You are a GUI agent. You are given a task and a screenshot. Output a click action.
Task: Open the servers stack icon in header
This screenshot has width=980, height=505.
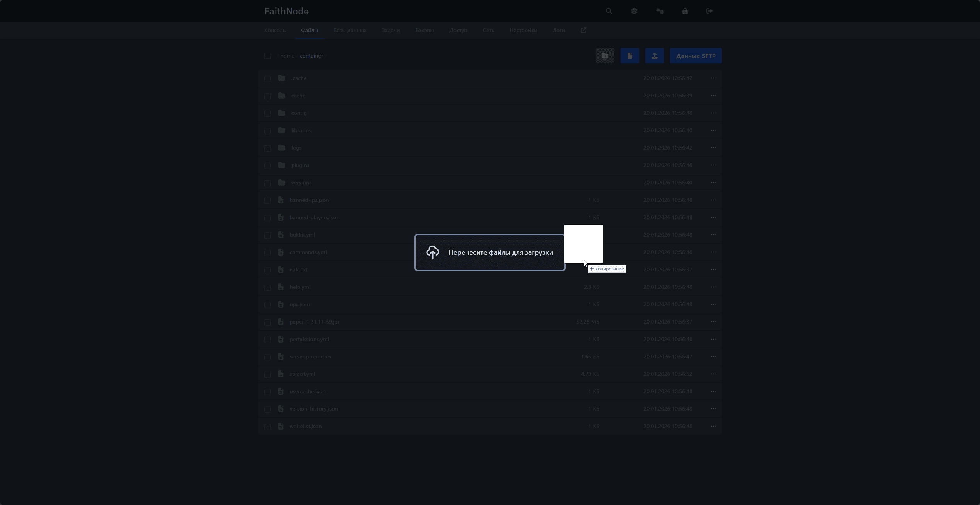(x=634, y=11)
